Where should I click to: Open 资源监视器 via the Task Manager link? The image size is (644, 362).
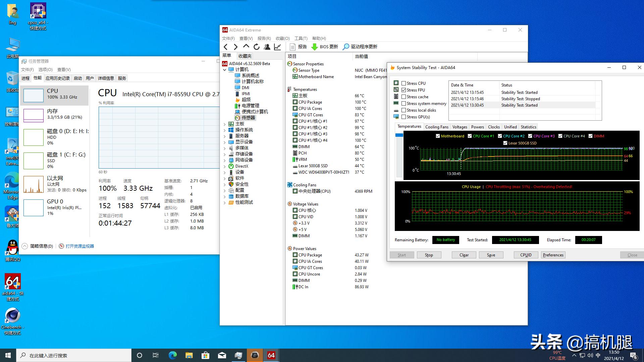[79, 246]
